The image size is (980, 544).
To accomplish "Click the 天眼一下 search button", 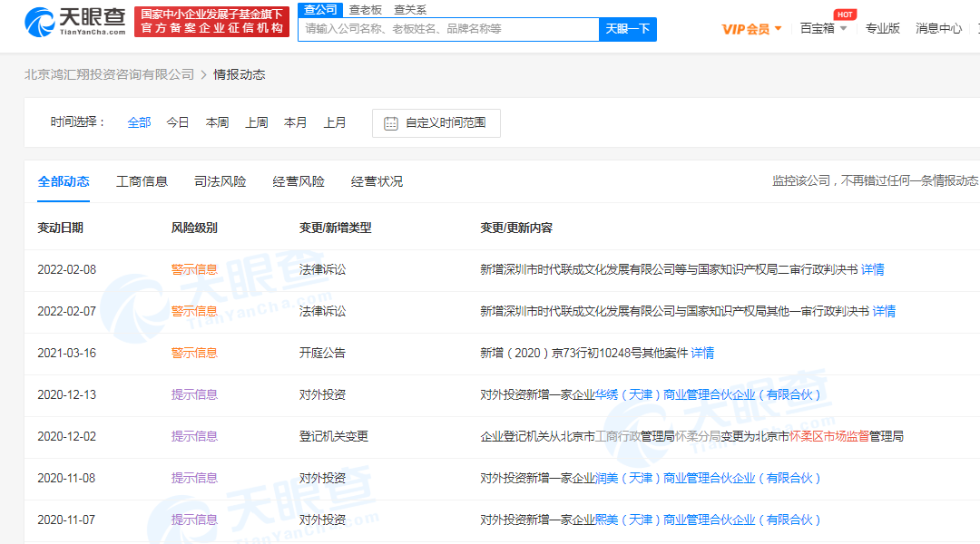I will click(x=627, y=29).
